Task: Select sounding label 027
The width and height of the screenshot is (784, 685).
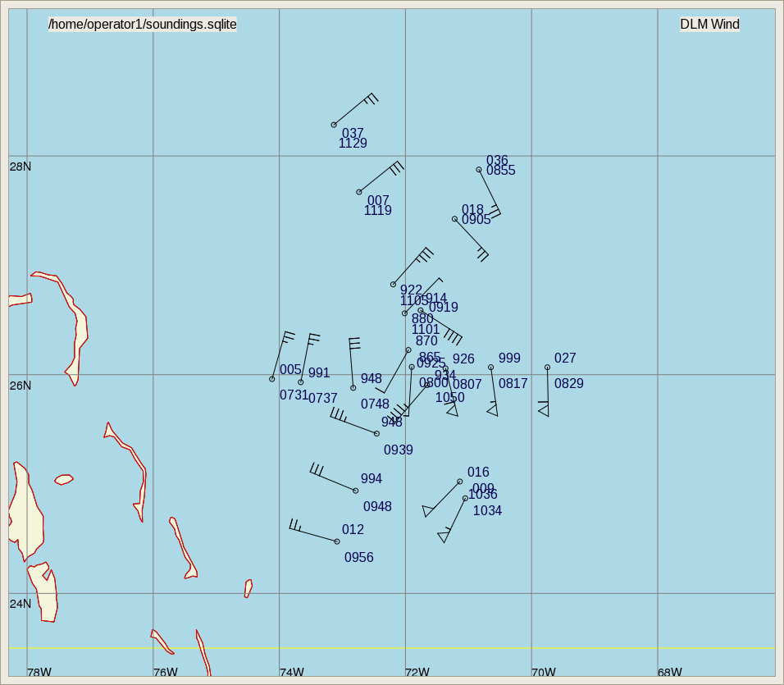Action: [x=565, y=358]
